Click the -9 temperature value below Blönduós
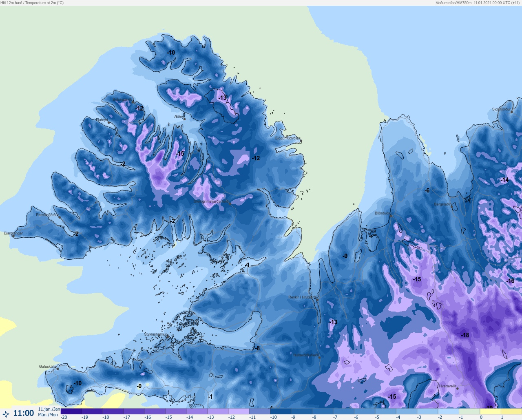Screen dimensions: 522x420 coord(345,256)
